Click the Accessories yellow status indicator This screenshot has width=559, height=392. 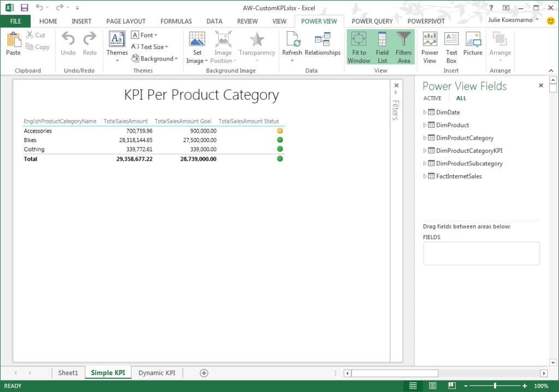280,131
